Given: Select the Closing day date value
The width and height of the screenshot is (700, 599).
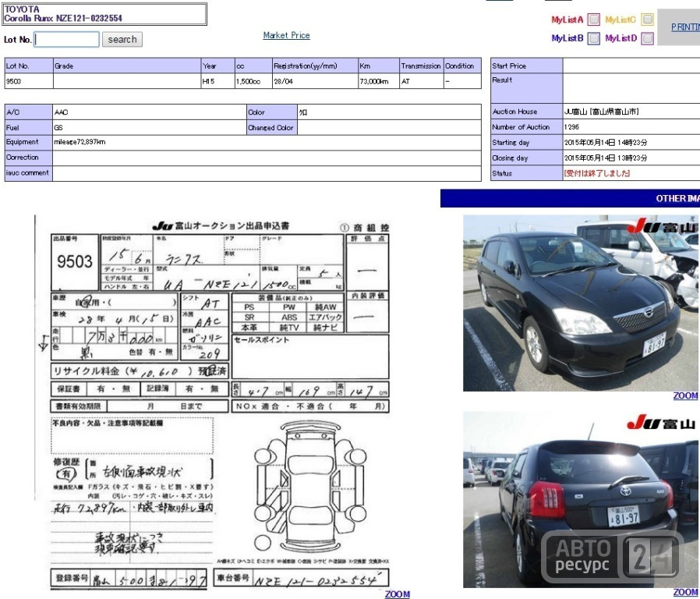Looking at the screenshot, I should click(606, 158).
